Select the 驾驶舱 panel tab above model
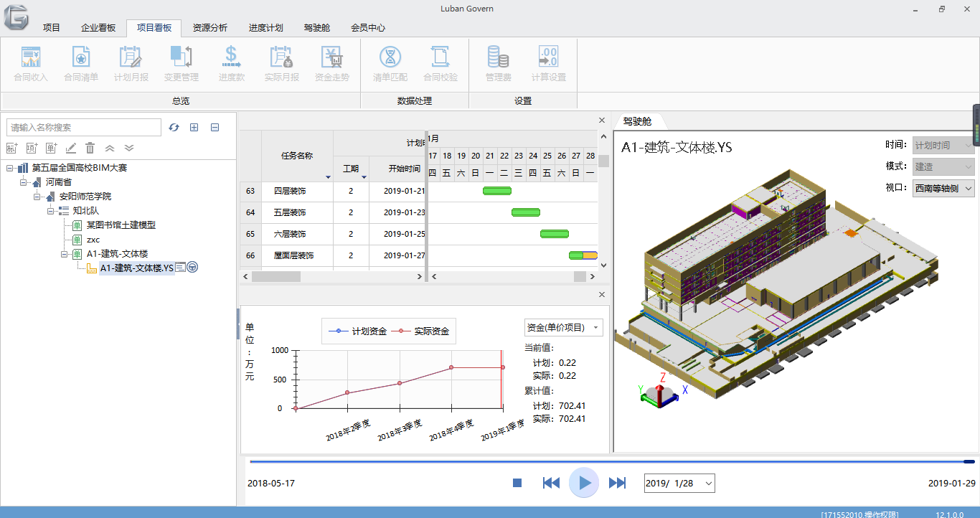This screenshot has height=518, width=980. click(637, 122)
